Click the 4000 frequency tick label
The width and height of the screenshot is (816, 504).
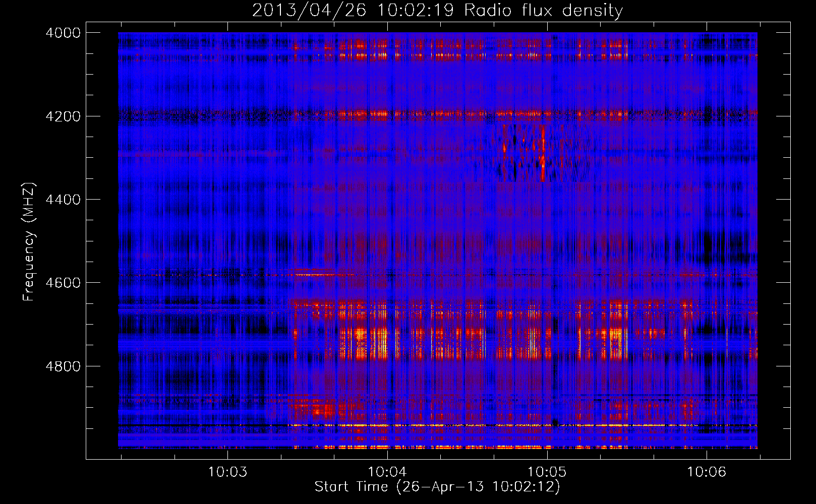point(63,33)
